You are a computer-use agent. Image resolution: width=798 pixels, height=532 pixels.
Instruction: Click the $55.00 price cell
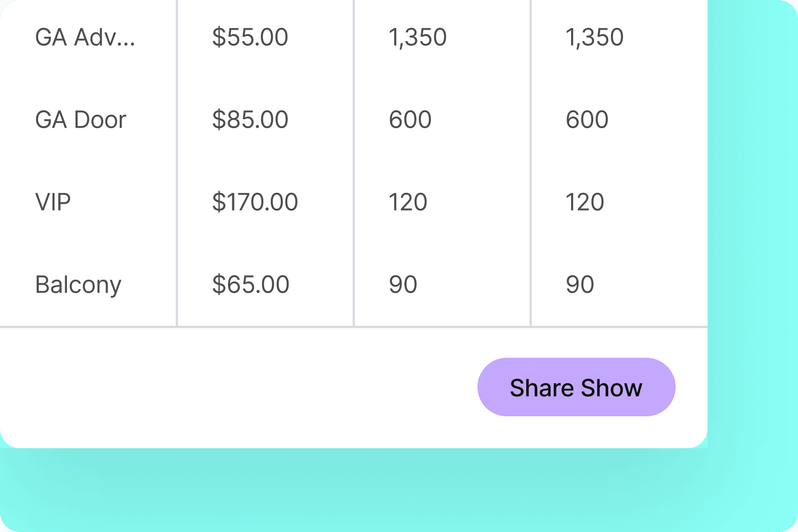250,37
